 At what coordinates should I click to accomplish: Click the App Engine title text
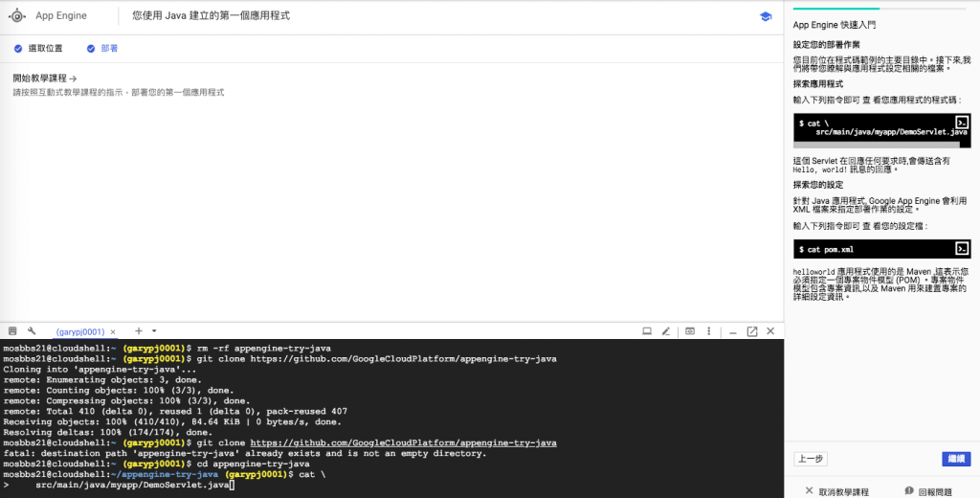pos(60,15)
